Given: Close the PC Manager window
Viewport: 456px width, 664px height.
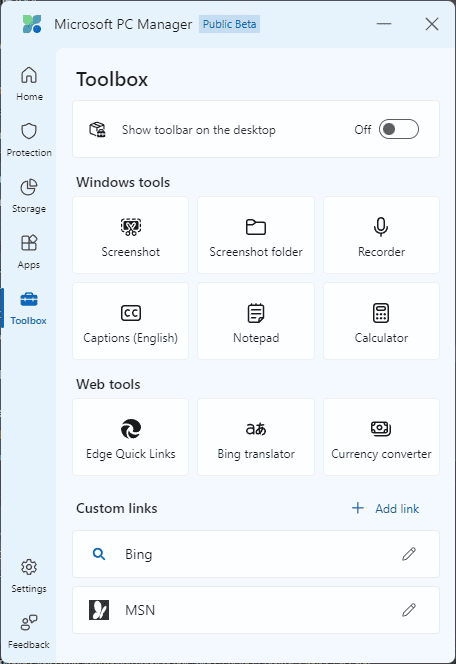Looking at the screenshot, I should pos(432,24).
